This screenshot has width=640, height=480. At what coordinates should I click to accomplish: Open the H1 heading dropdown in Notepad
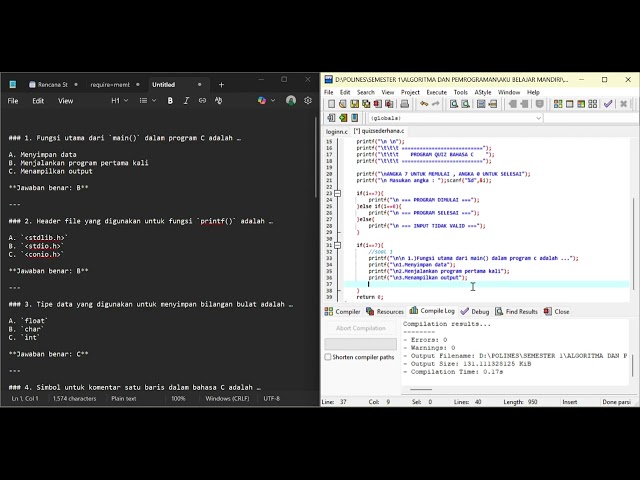point(120,100)
